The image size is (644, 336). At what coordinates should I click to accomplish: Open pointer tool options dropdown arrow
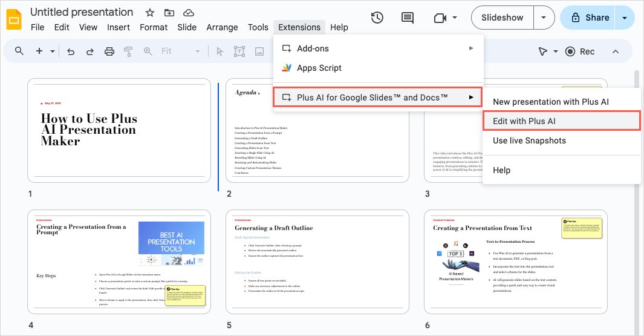(x=556, y=51)
